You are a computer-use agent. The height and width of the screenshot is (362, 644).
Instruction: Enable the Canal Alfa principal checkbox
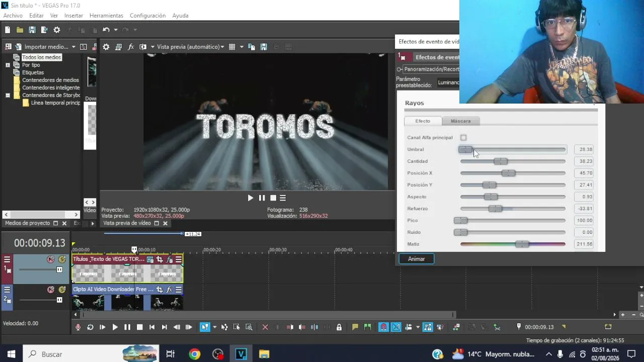(463, 138)
